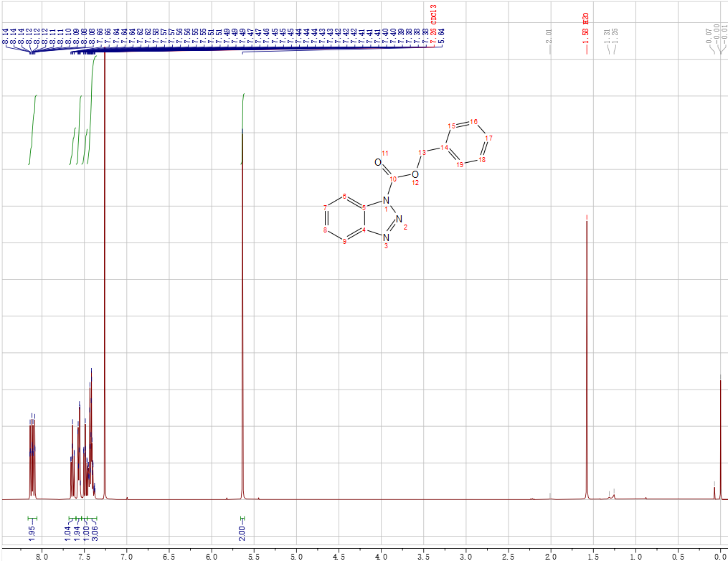This screenshot has width=728, height=561.
Task: Click nitrogen atom N2 in the triazole ring
Action: pos(400,220)
